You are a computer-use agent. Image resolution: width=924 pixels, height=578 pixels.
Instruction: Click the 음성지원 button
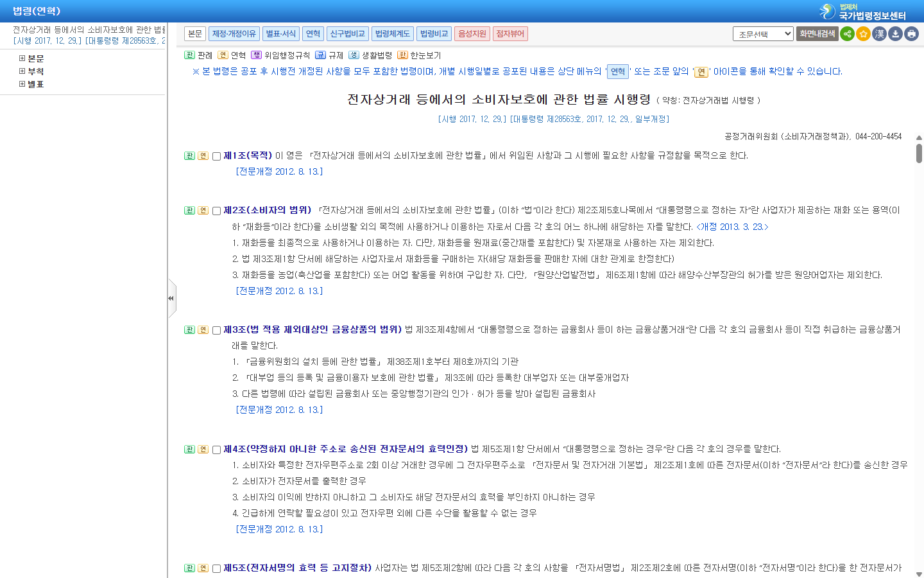tap(472, 33)
